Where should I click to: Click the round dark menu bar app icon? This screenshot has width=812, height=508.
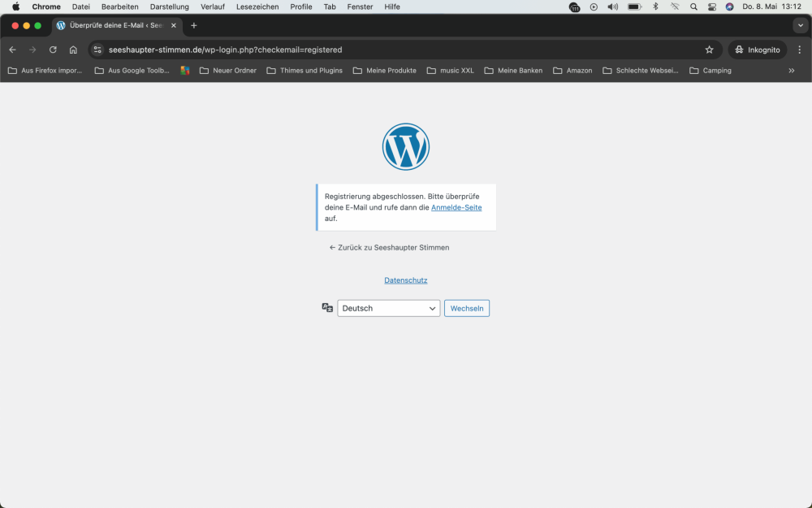point(574,7)
